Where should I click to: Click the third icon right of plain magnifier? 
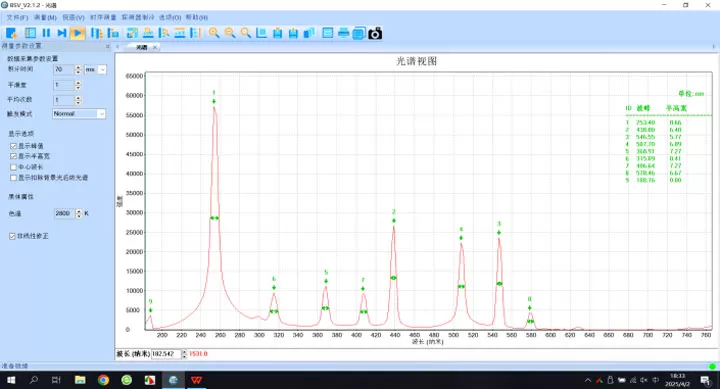[293, 33]
